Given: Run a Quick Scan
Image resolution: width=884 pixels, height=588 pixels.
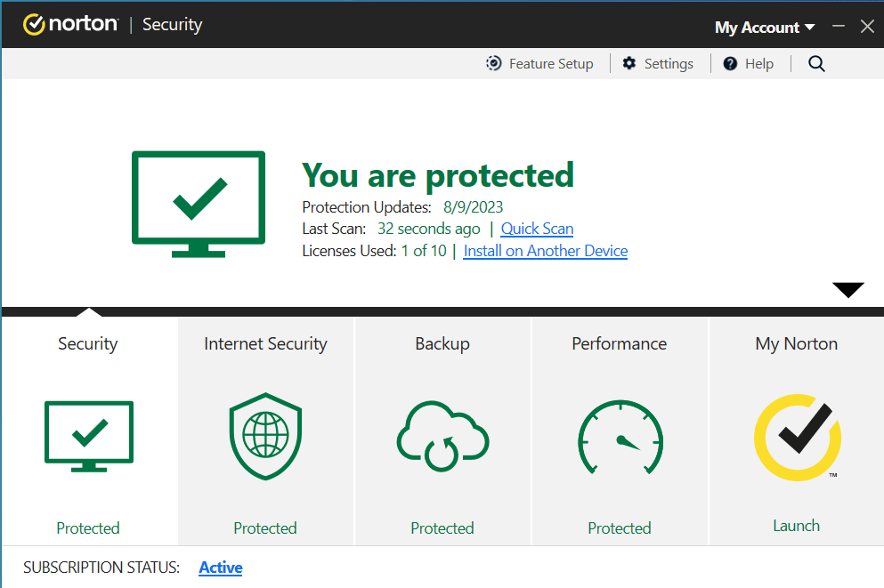Looking at the screenshot, I should pos(537,229).
